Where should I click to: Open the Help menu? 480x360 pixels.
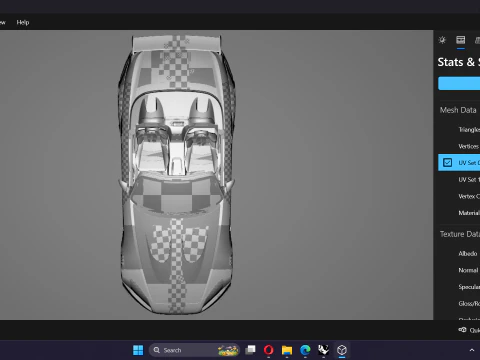pos(23,22)
